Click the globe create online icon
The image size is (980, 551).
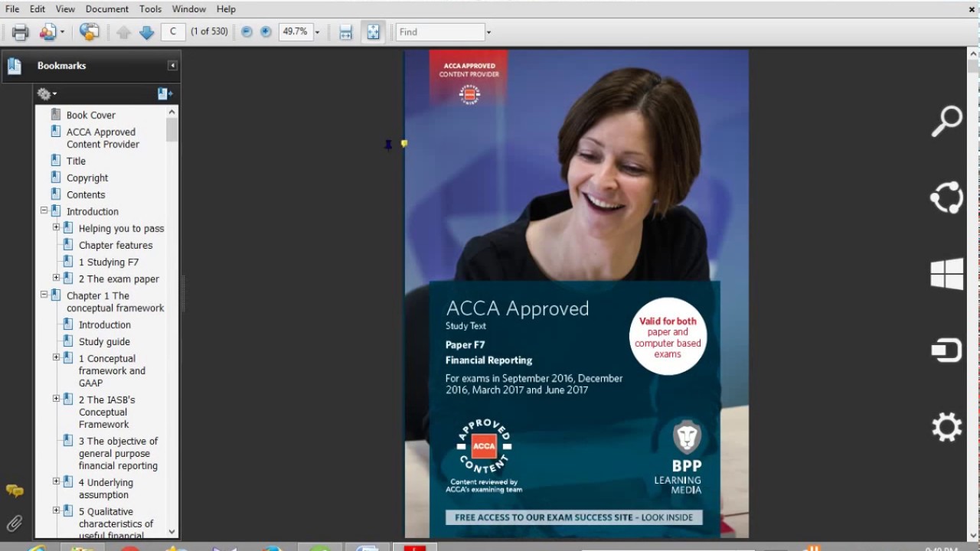[90, 32]
